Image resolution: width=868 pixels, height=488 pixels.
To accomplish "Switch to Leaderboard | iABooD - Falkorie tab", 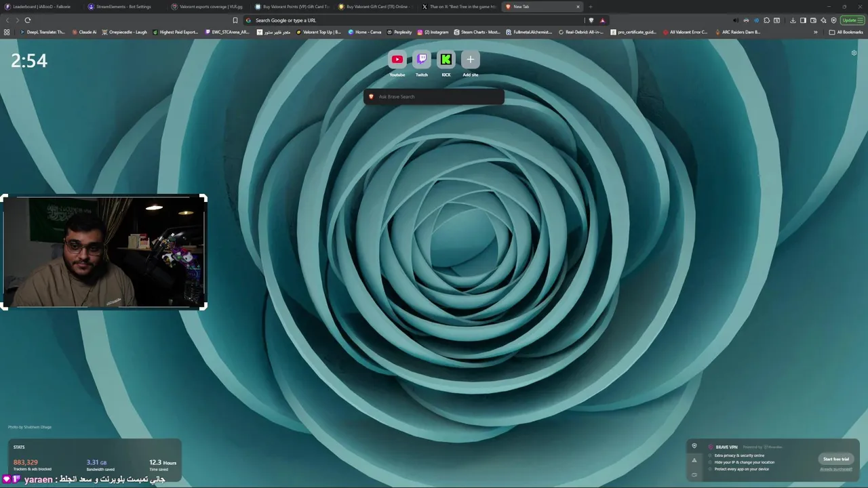I will [42, 7].
